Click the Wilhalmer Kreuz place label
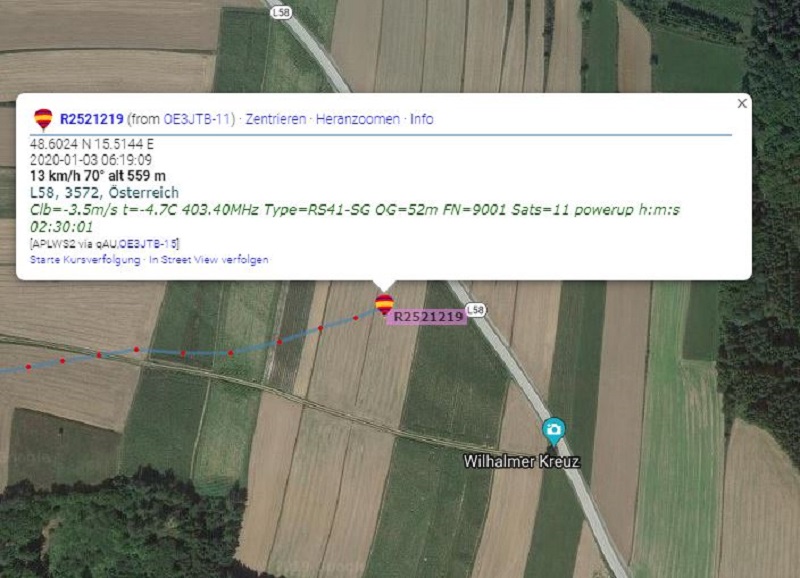 [x=521, y=462]
